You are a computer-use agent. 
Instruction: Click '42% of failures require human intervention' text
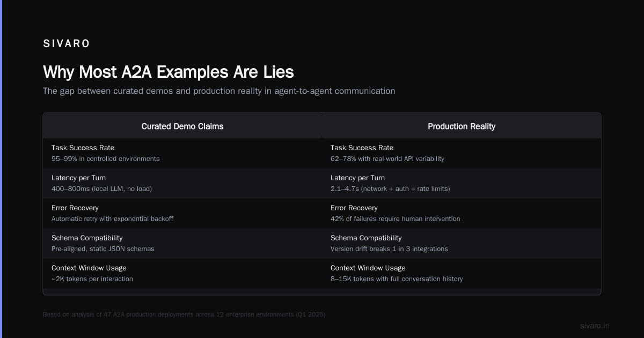(x=396, y=219)
